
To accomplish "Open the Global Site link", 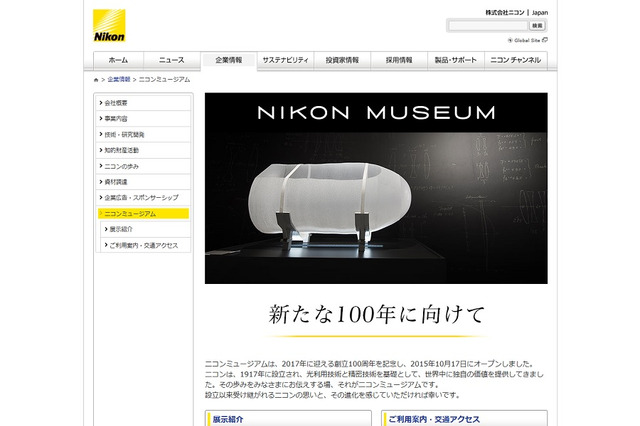I will click(x=527, y=40).
